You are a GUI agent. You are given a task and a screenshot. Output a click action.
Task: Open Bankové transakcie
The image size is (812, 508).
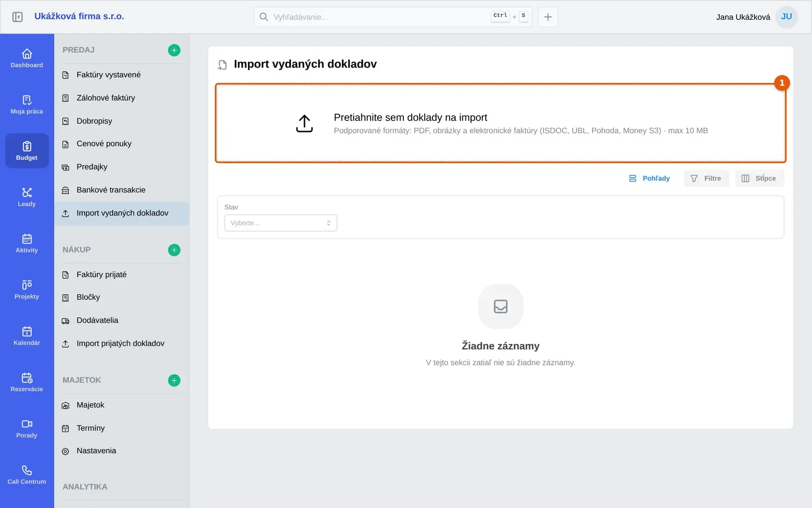(122, 190)
